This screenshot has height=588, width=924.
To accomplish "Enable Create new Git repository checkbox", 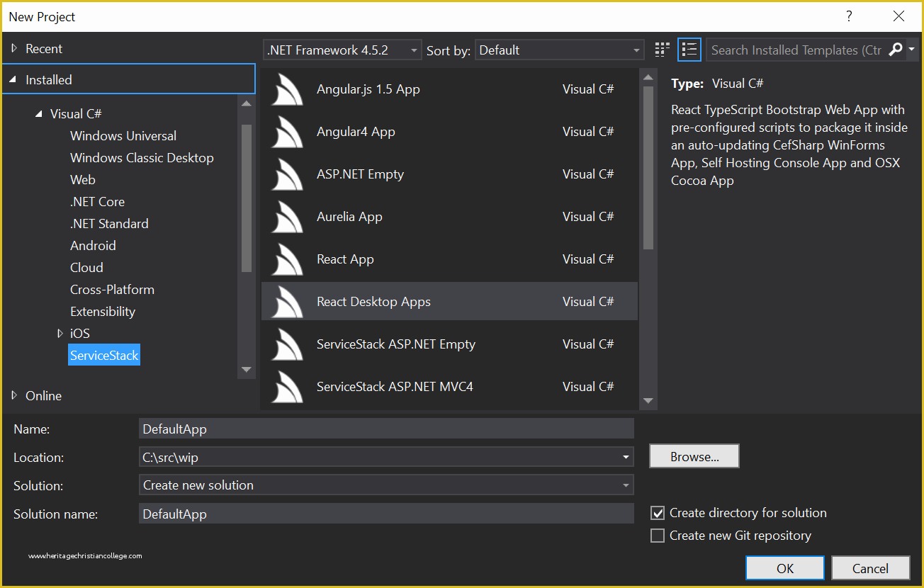I will point(658,536).
